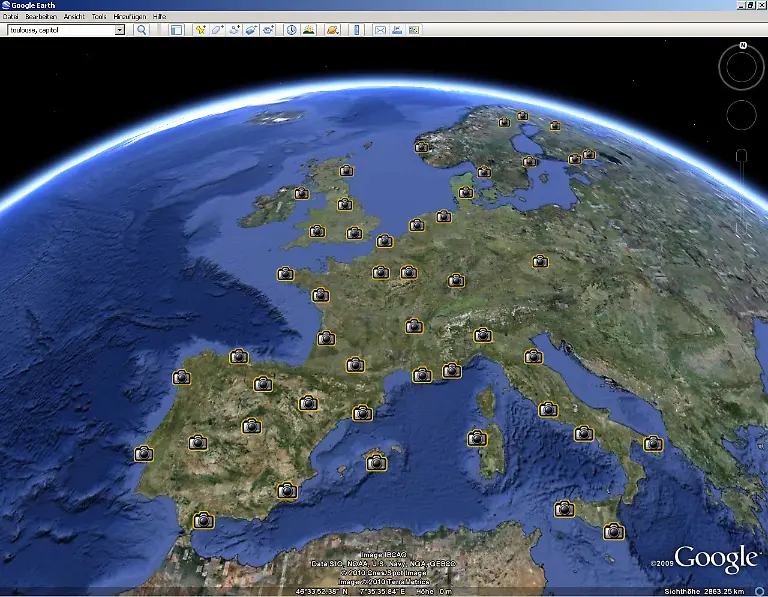Open the Datei menu
The height and width of the screenshot is (597, 768).
(x=10, y=16)
